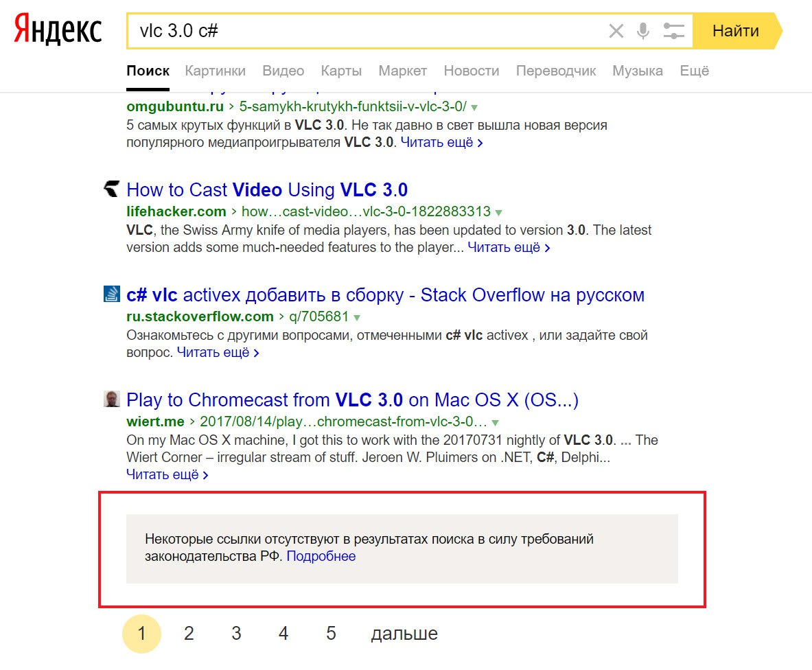Go to results page 2
Image resolution: width=812 pixels, height=670 pixels.
pos(189,633)
